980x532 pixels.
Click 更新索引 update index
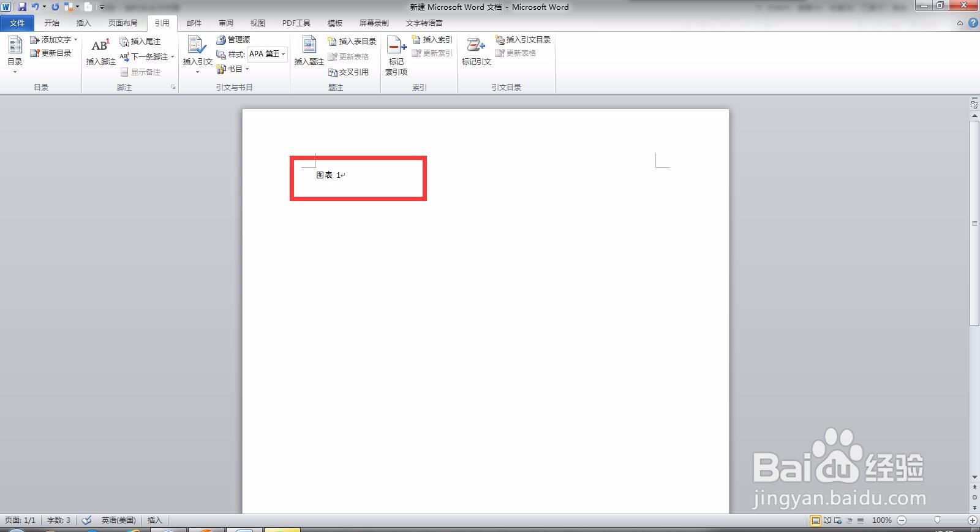(x=432, y=53)
